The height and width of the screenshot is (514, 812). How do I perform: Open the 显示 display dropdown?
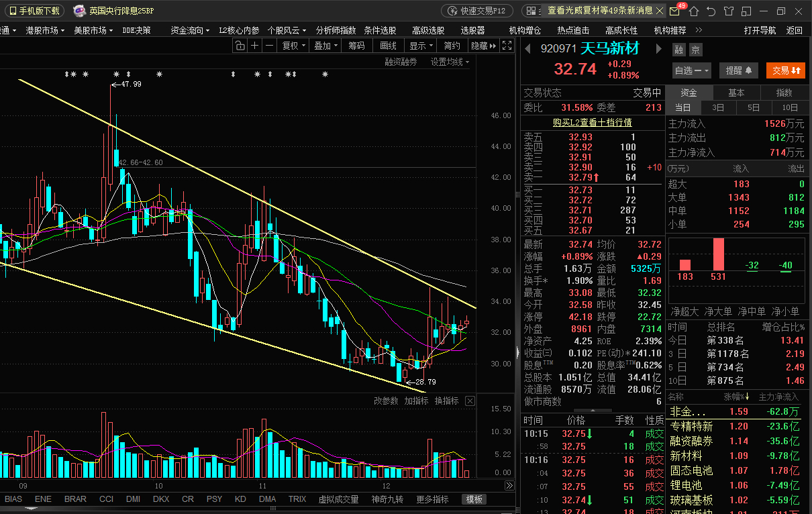point(421,46)
